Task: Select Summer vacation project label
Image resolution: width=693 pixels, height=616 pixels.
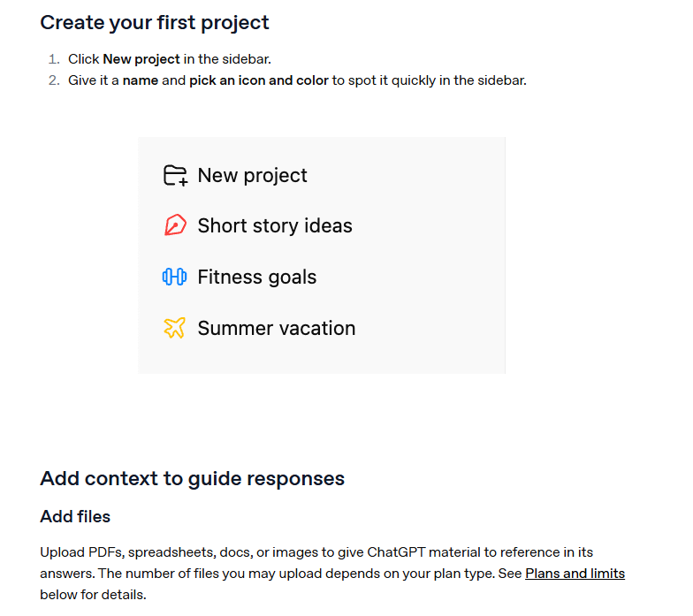Action: pos(276,329)
